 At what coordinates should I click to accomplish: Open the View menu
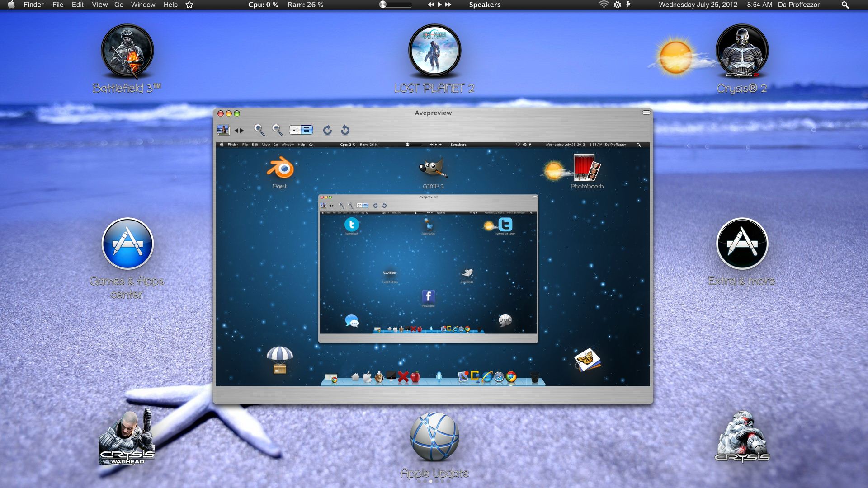click(x=99, y=5)
